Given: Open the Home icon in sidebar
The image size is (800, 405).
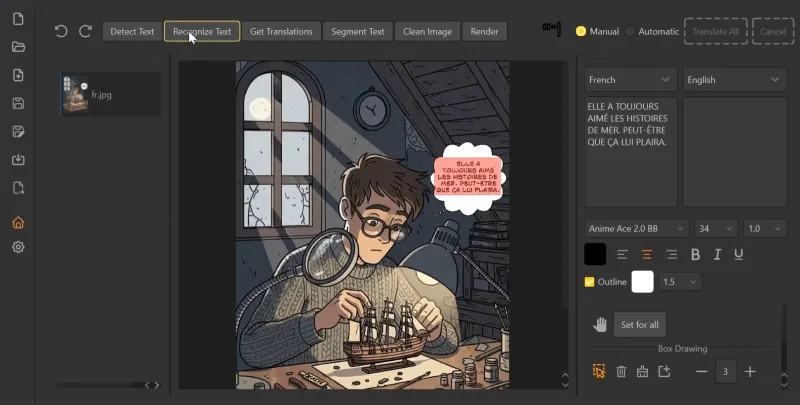Looking at the screenshot, I should 18,223.
